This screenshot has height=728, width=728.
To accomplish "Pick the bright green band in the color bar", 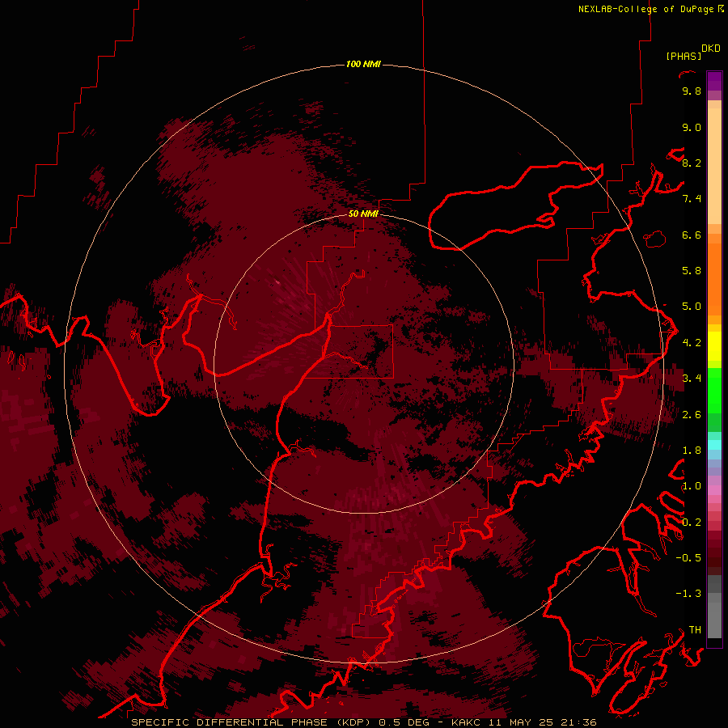I will (x=714, y=390).
